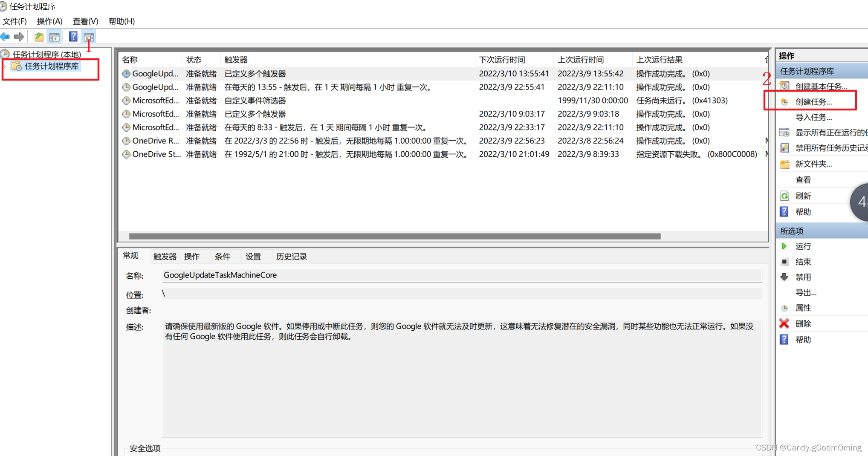Click the 显示所有正在运行的任务 icon
Image resolution: width=868 pixels, height=456 pixels.
click(784, 133)
